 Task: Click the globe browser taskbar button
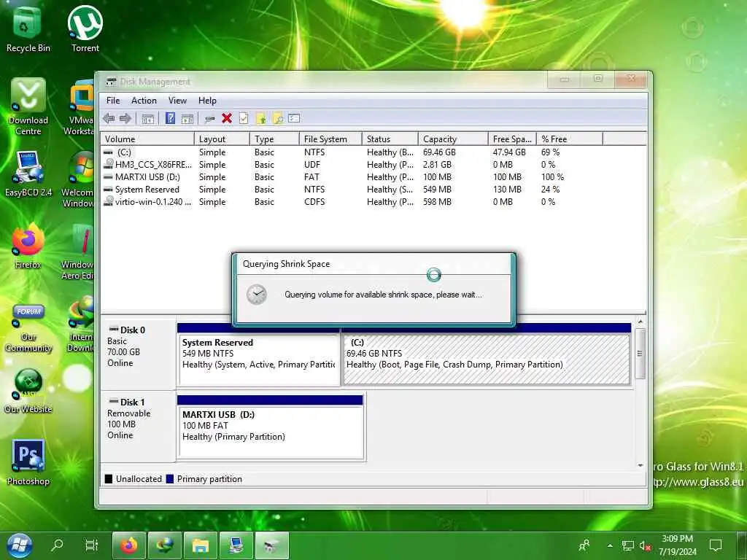tap(165, 545)
